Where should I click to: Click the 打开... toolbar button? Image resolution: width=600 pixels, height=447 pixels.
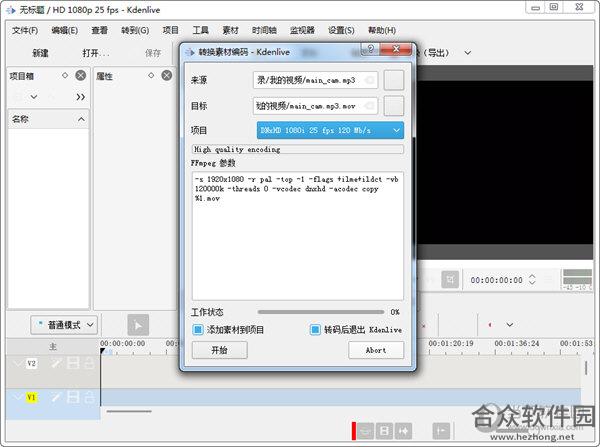tap(96, 53)
